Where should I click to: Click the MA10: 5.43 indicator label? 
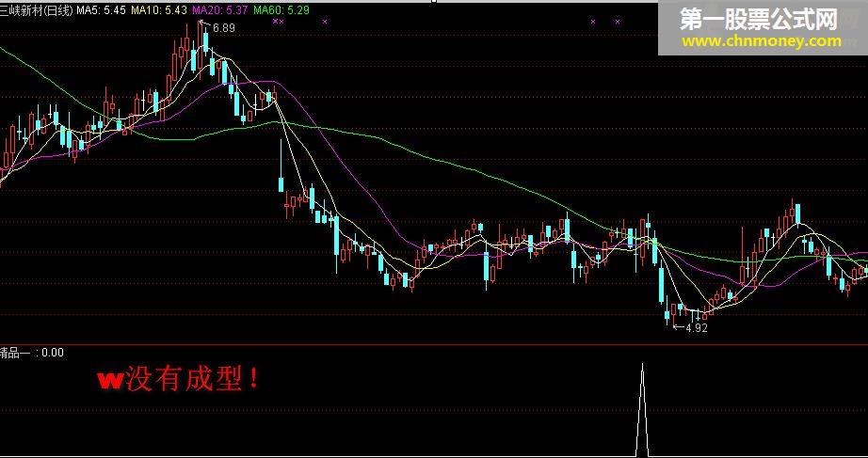point(159,10)
